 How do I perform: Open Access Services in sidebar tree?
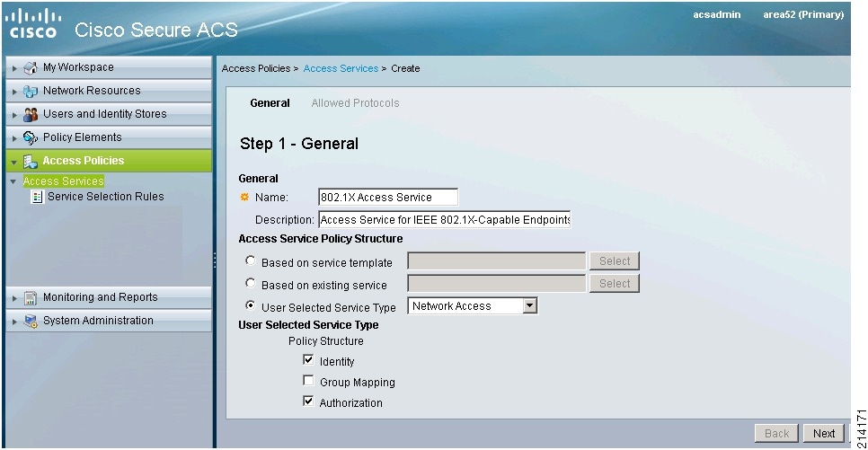pos(63,181)
